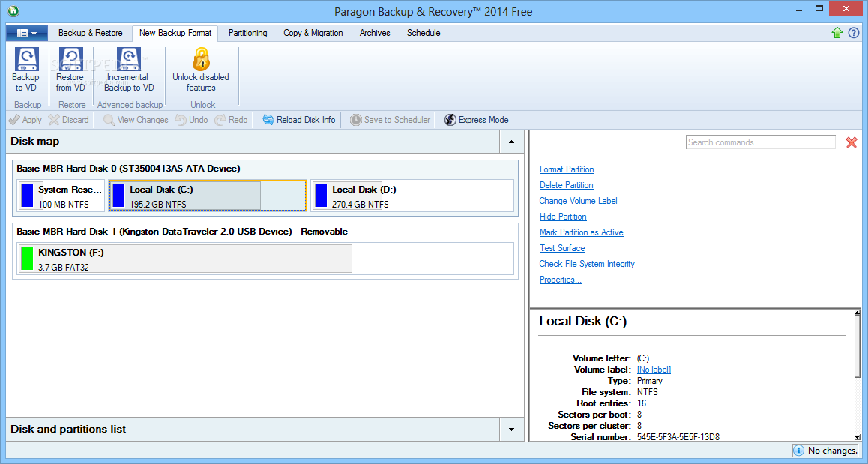Click the red X beside search box
Viewport: 868px width, 464px height.
(852, 143)
